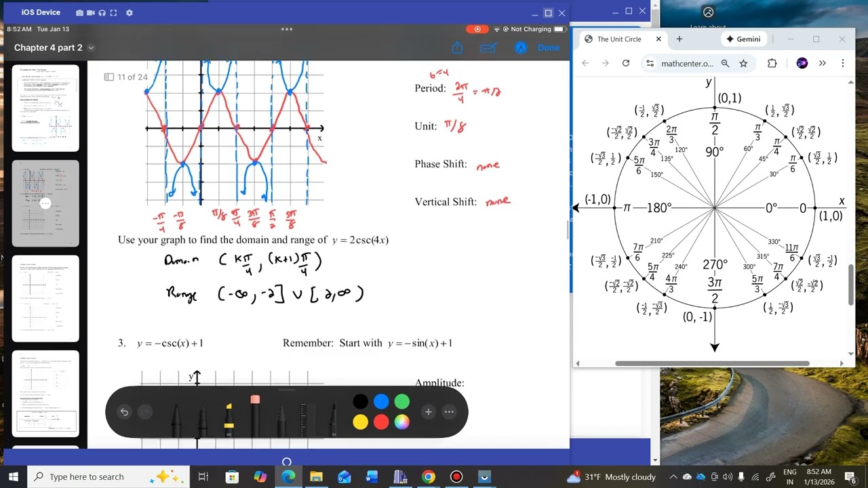Show hidden system tray icons chevron
This screenshot has width=868, height=488.
point(673,476)
